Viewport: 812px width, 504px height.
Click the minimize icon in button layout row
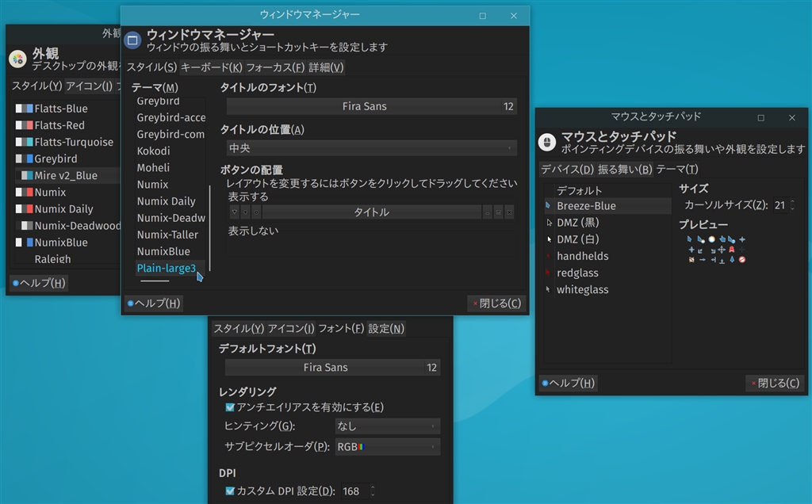[488, 212]
